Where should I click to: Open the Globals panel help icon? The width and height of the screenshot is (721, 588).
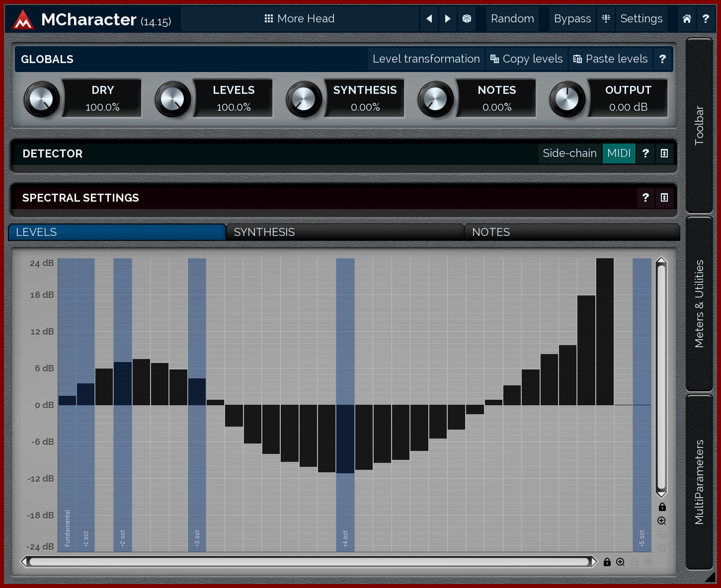(x=662, y=59)
